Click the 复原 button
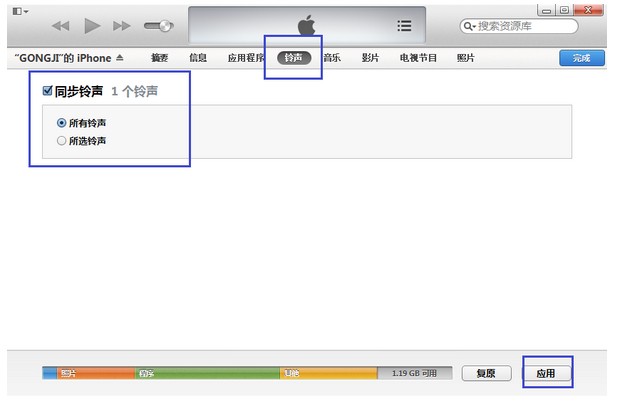The height and width of the screenshot is (407, 617). pyautogui.click(x=486, y=373)
